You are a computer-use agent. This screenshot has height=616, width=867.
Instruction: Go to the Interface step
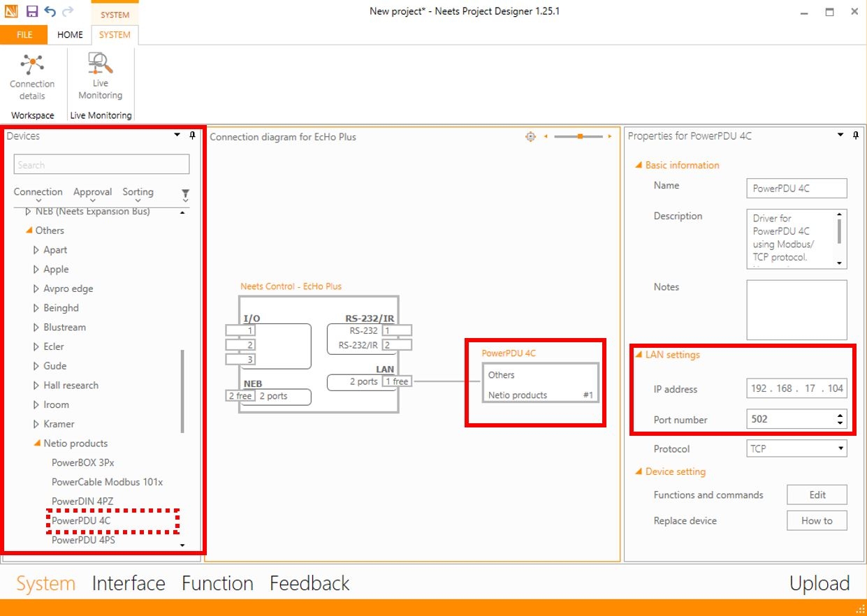(x=129, y=583)
